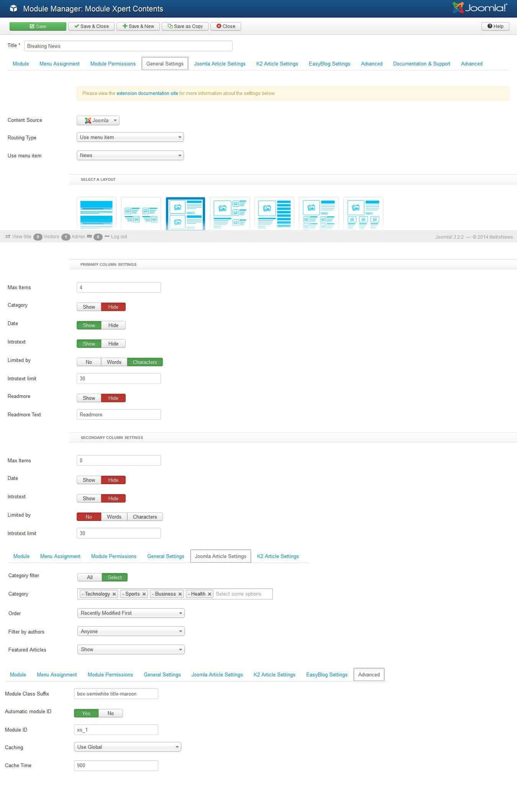The image size is (517, 812).
Task: Remove the Sports category tag
Action: 144,594
